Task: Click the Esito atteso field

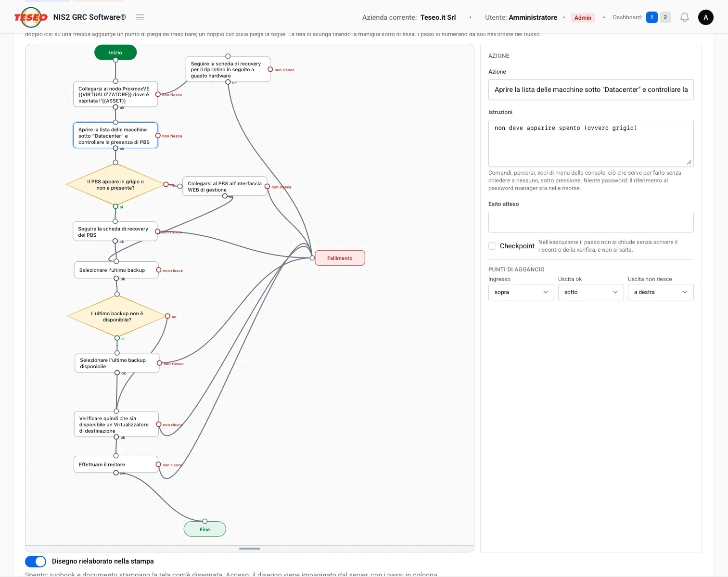Action: tap(591, 222)
